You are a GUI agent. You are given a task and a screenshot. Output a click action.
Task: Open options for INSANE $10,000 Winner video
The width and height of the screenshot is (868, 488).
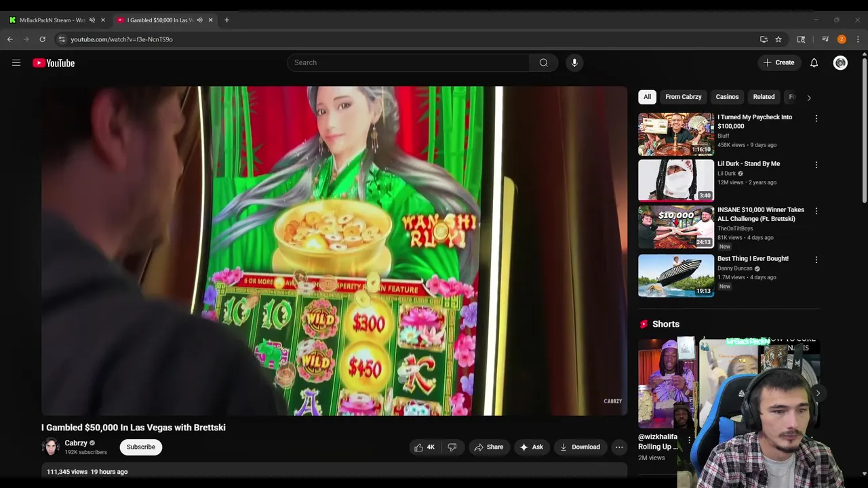coord(816,211)
